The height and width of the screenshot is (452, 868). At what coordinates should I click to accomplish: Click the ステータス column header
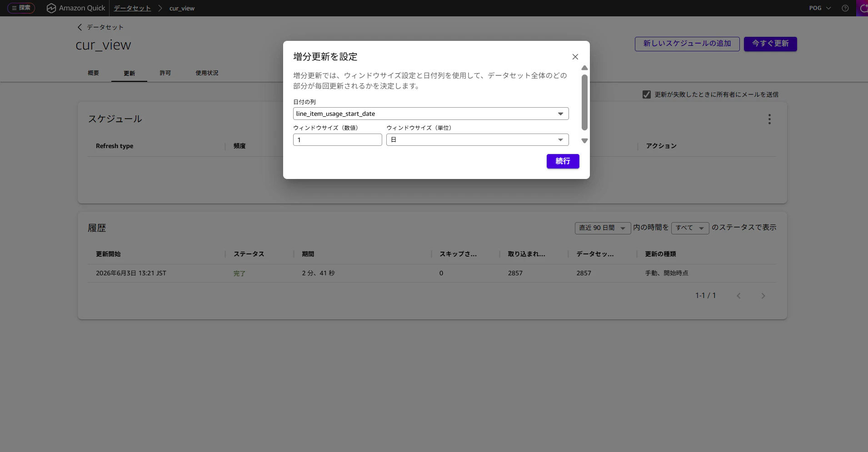pyautogui.click(x=249, y=254)
